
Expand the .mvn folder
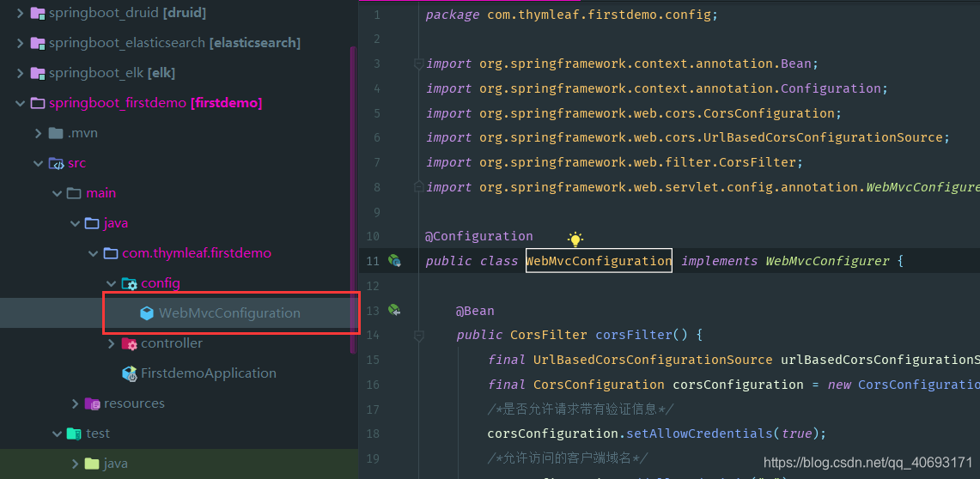(x=38, y=133)
